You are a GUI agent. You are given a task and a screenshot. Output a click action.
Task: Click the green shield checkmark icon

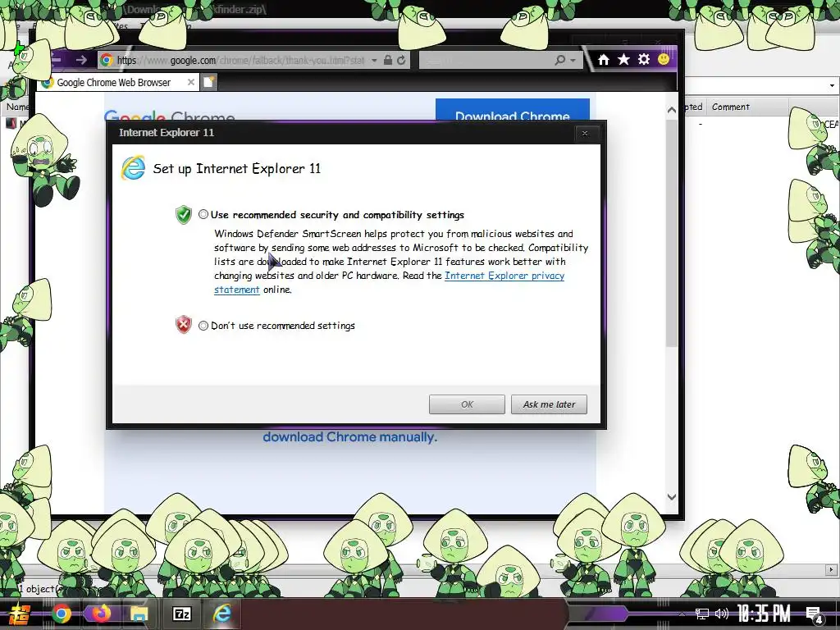tap(184, 214)
